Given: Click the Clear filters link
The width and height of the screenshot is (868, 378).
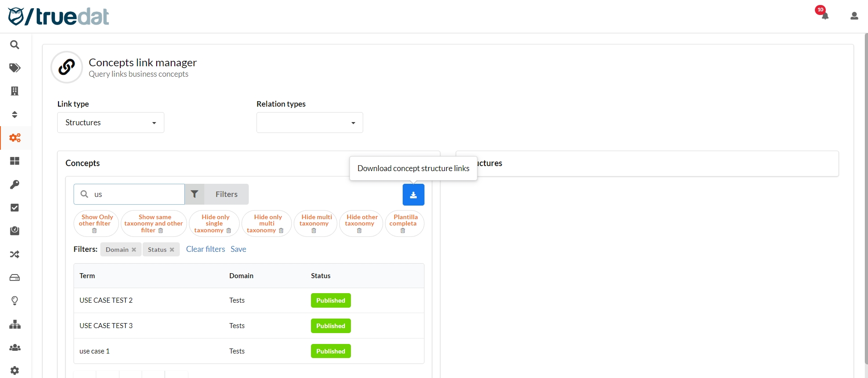Looking at the screenshot, I should tap(205, 249).
